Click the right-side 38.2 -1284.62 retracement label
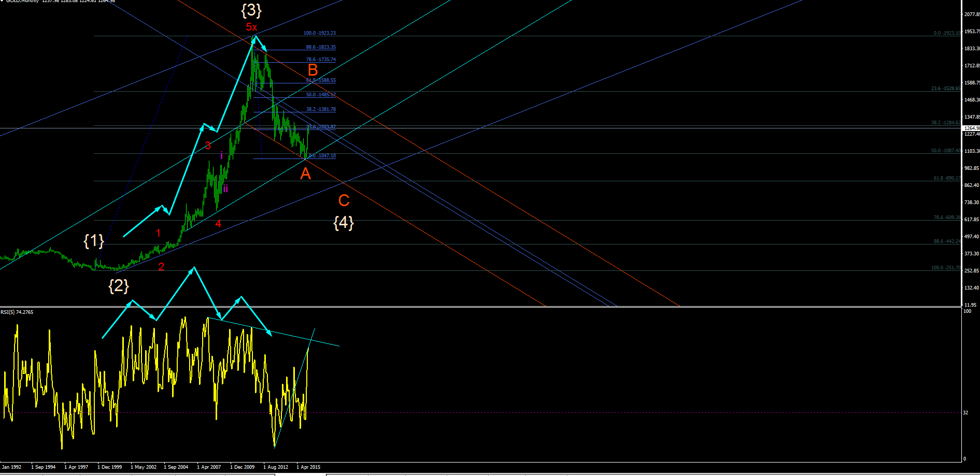Image resolution: width=980 pixels, height=476 pixels. pyautogui.click(x=946, y=123)
